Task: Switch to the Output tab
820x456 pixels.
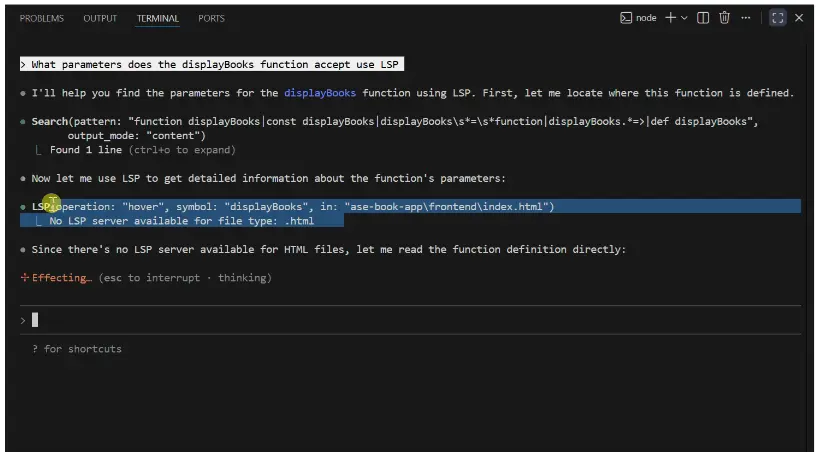Action: [100, 18]
